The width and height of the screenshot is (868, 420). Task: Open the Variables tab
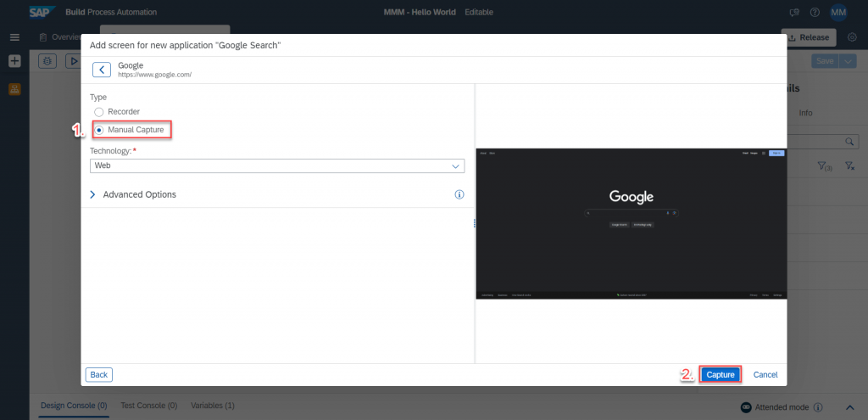(213, 406)
